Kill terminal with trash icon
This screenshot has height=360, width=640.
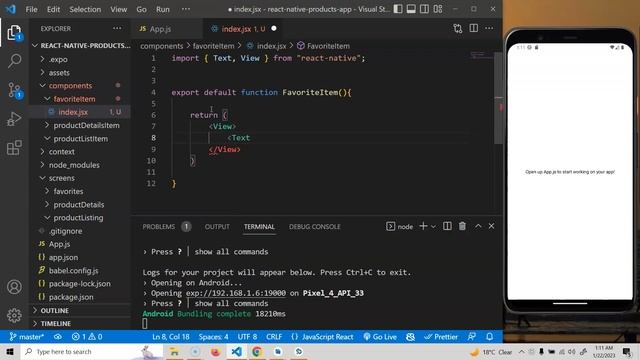click(462, 226)
